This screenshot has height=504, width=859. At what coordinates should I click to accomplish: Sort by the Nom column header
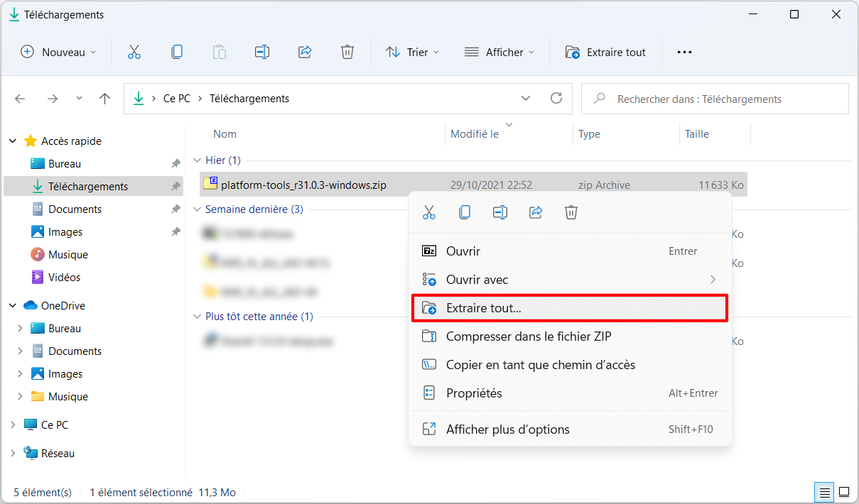pos(225,134)
